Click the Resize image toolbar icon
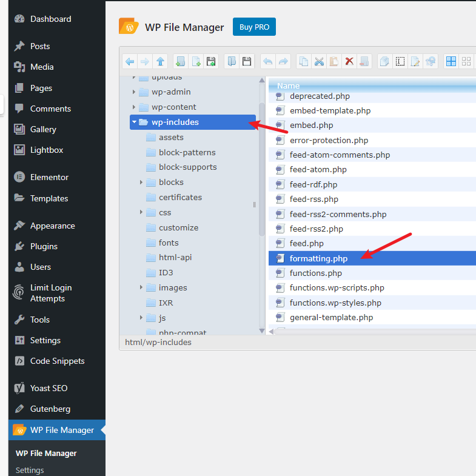The image size is (476, 476). pos(430,62)
